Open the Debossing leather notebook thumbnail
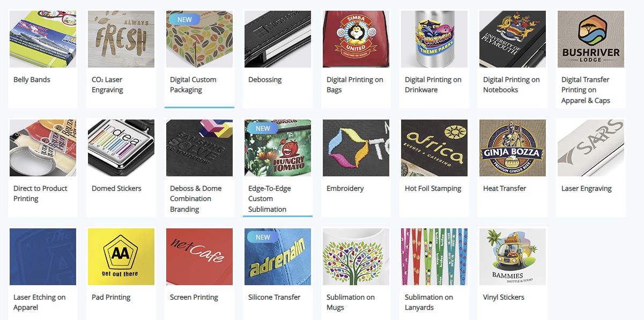The image size is (644, 320). 278,39
